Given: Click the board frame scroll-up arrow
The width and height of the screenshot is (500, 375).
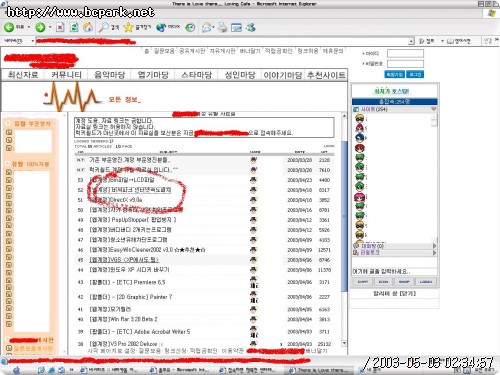Looking at the screenshot, I should pos(344,116).
